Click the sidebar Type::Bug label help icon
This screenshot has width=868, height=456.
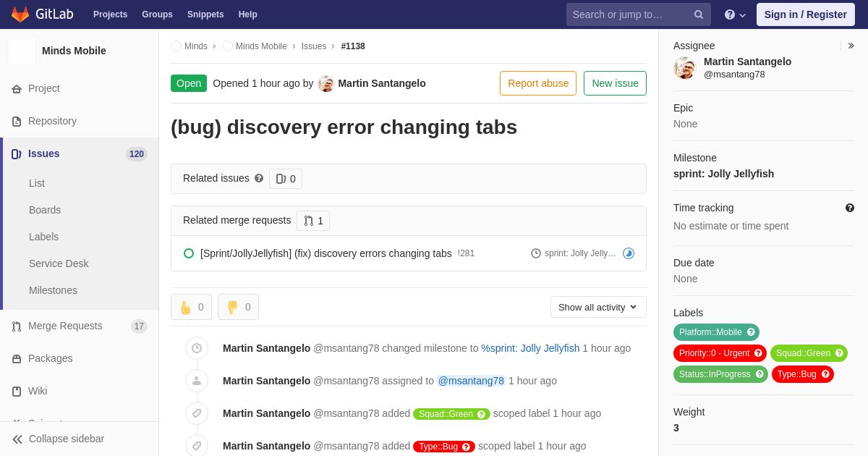[825, 374]
